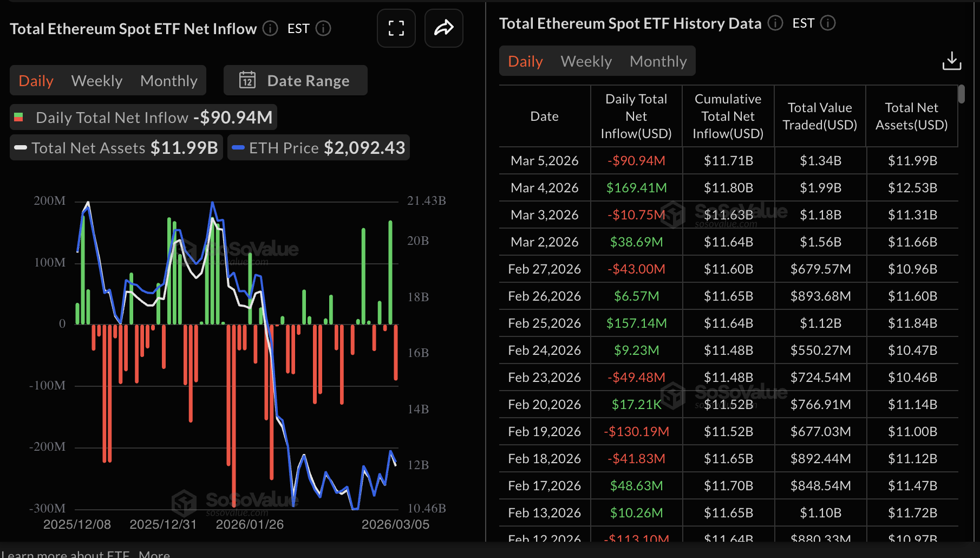Click the $766.91M value traded cell

click(x=820, y=405)
